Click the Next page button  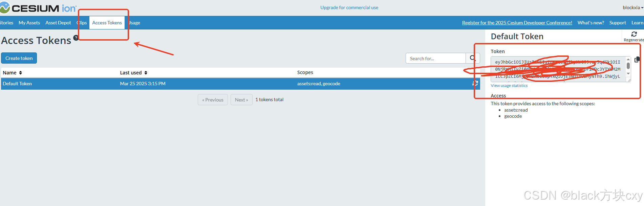[x=241, y=100]
